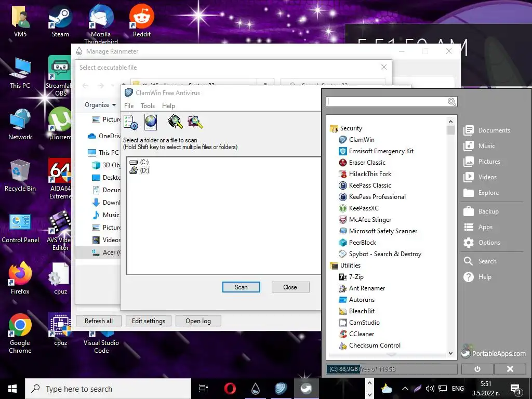Click the PortableApps power eject button
This screenshot has width=532, height=399.
[477, 369]
